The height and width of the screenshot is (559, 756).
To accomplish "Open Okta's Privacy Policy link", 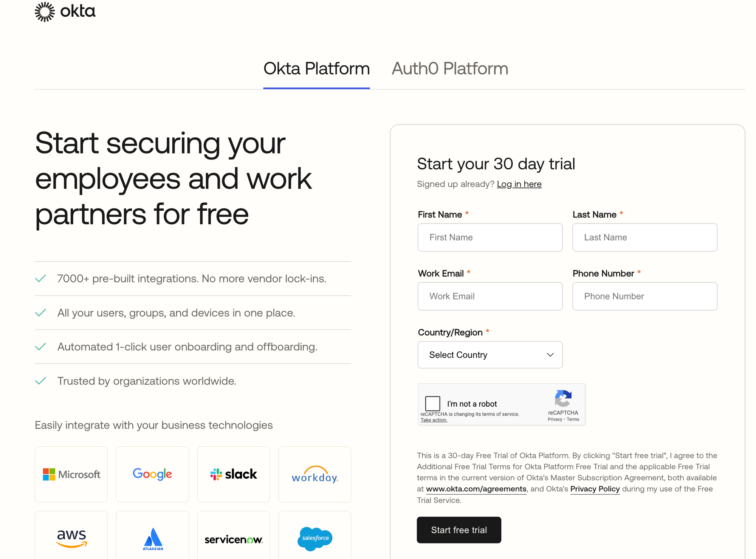I will pyautogui.click(x=595, y=489).
